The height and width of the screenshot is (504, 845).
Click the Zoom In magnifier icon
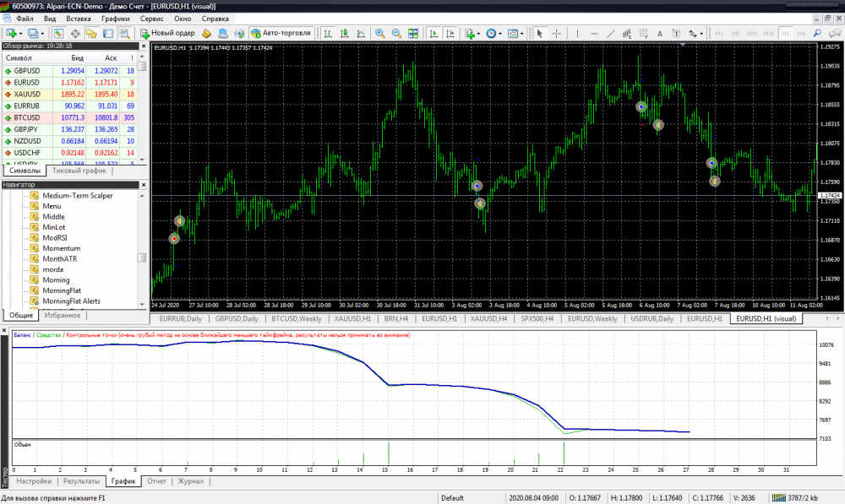point(380,34)
